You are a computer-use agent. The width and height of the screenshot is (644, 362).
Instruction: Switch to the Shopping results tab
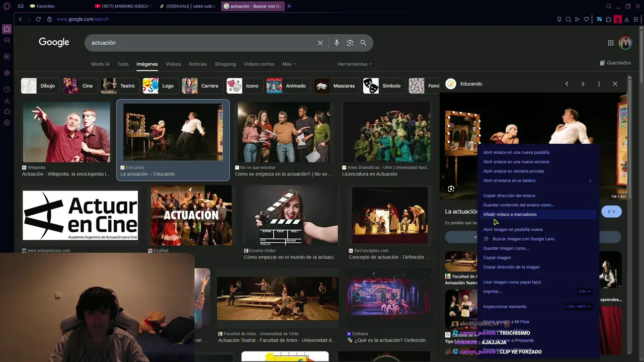click(x=225, y=64)
